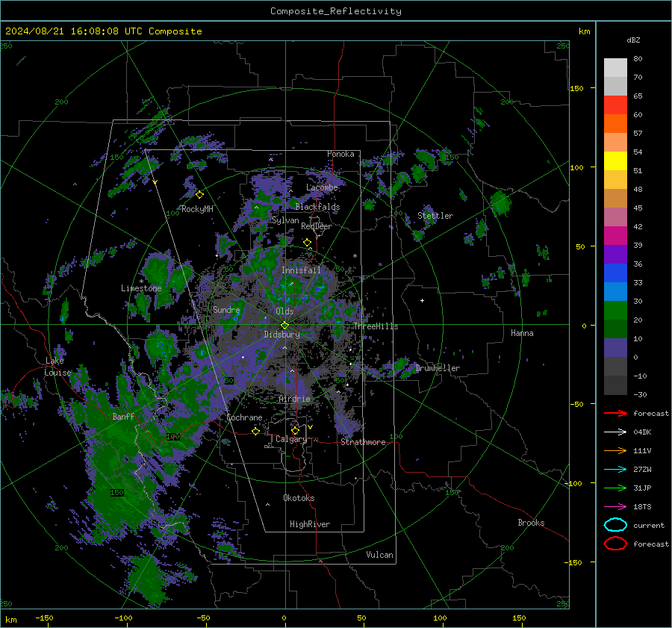The image size is (672, 628).
Task: Click the Hanna label on map
Action: (x=522, y=333)
